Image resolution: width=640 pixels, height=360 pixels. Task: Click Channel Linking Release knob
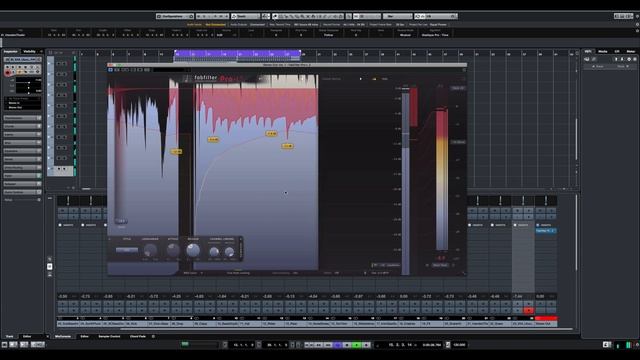click(229, 252)
